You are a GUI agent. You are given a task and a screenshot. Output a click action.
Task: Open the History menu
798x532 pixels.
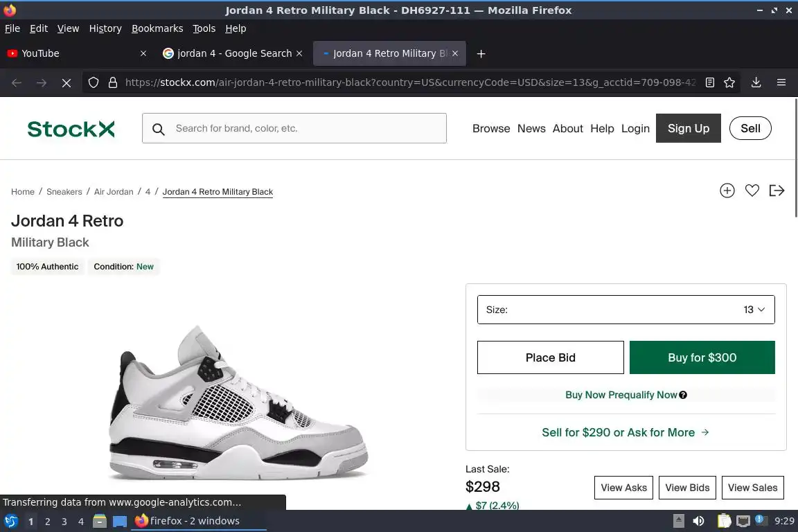click(105, 28)
